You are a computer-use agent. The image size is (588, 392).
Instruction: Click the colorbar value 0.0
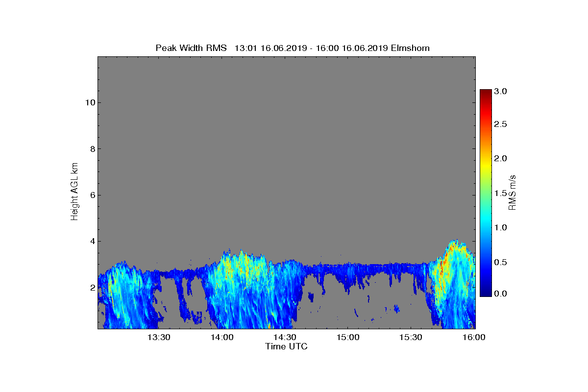pyautogui.click(x=501, y=293)
